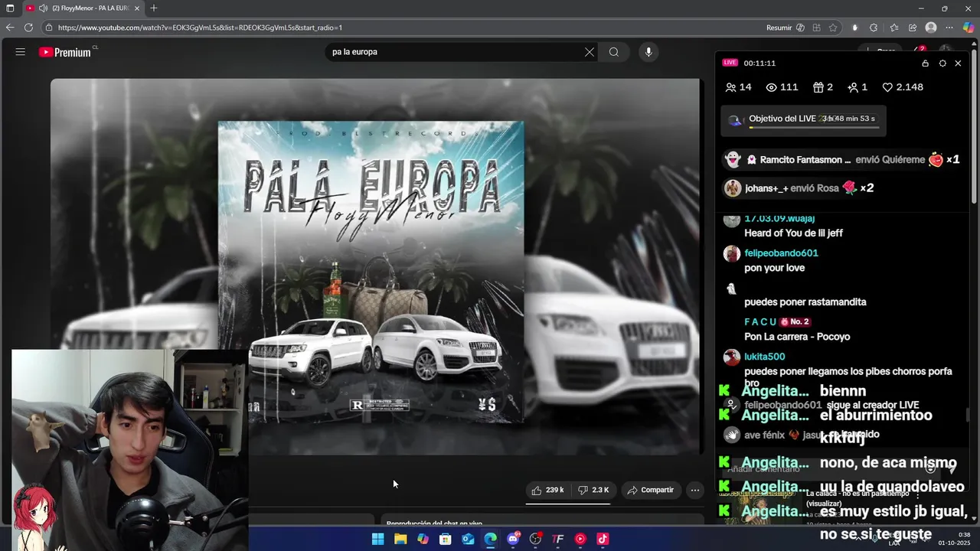
Task: Open the Objetivo del LIVE goal bar
Action: (x=803, y=120)
